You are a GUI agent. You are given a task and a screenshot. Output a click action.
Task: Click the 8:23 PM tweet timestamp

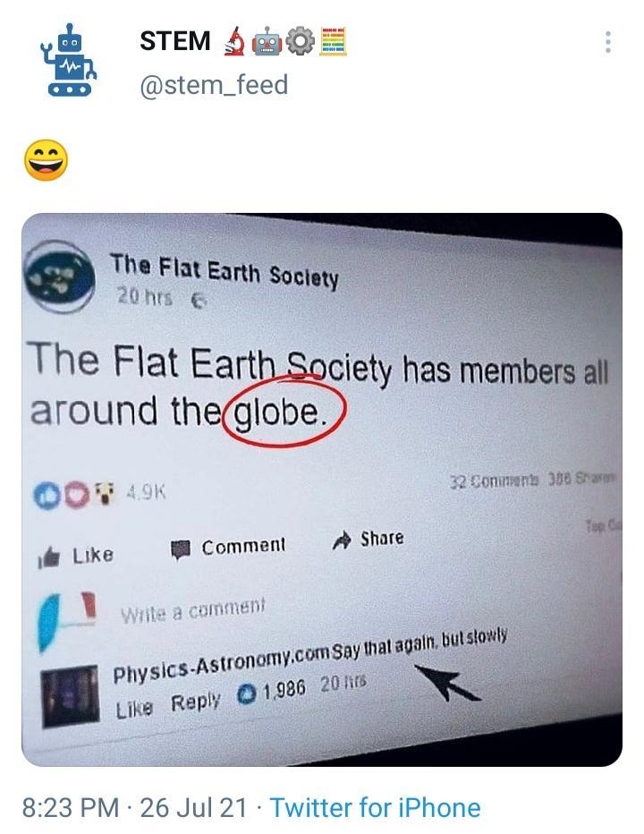pyautogui.click(x=70, y=807)
